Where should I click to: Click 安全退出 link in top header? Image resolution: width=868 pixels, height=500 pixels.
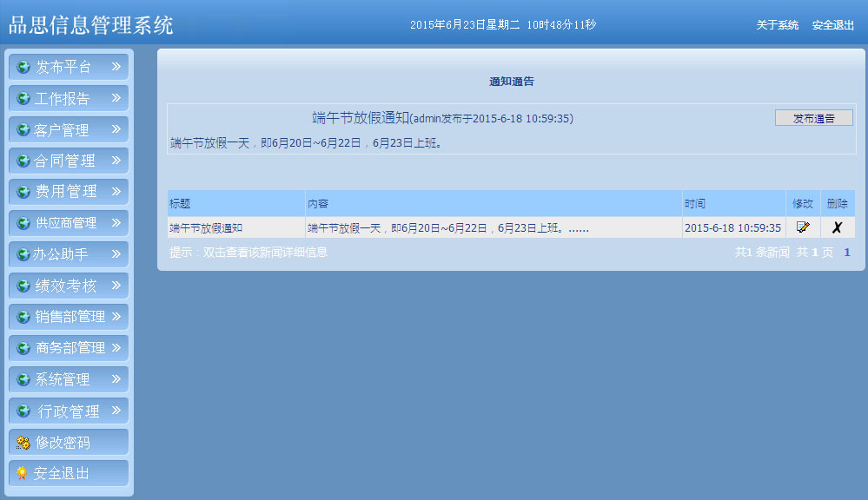click(832, 25)
